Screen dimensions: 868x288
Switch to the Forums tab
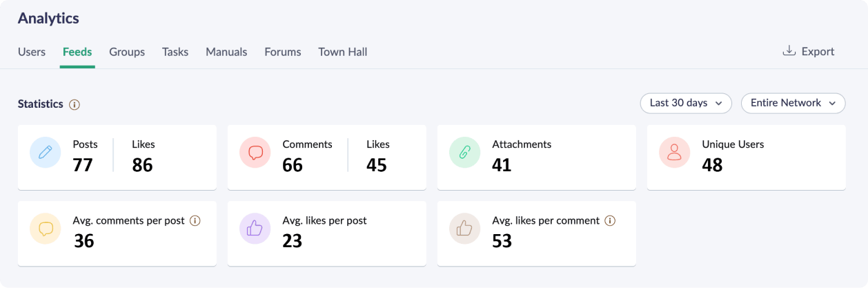click(283, 52)
